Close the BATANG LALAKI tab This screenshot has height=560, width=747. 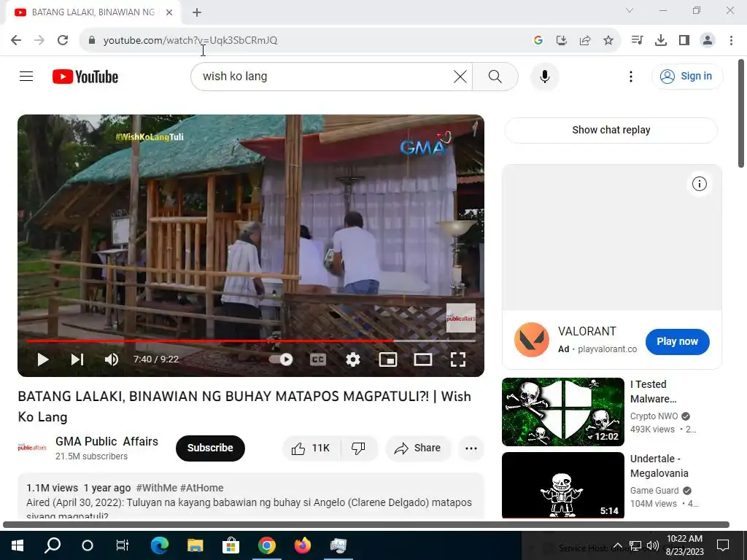click(169, 12)
